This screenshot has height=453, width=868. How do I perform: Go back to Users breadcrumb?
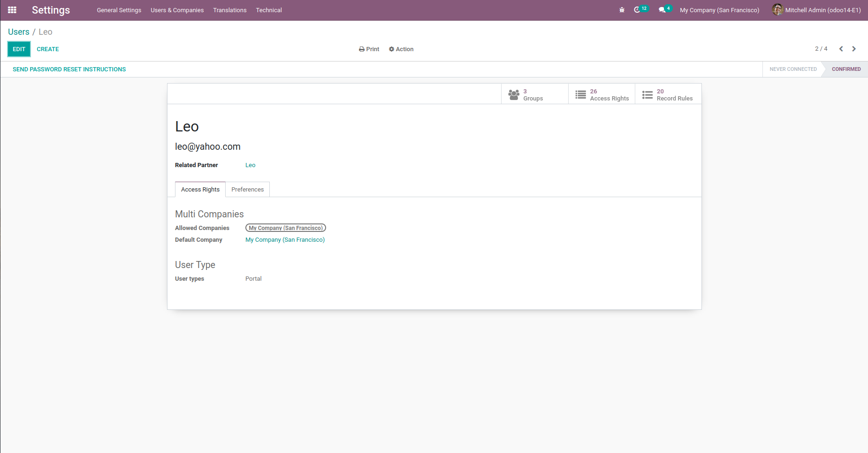pyautogui.click(x=19, y=32)
